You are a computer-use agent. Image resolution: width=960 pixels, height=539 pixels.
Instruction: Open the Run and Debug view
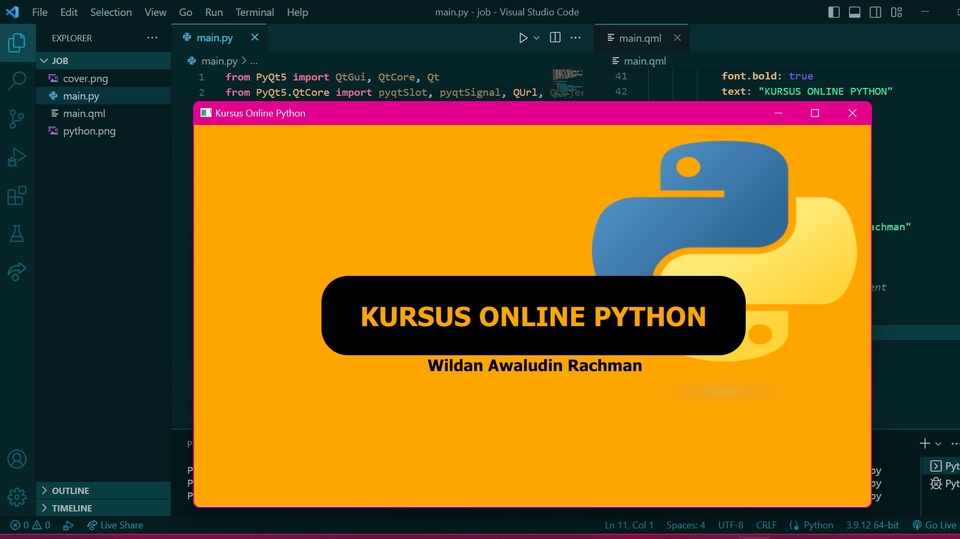17,157
